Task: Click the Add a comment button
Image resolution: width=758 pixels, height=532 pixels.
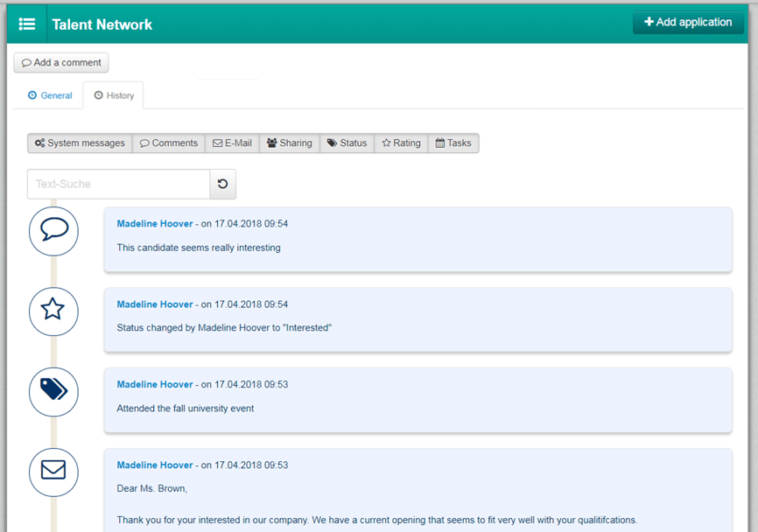Action: [61, 63]
